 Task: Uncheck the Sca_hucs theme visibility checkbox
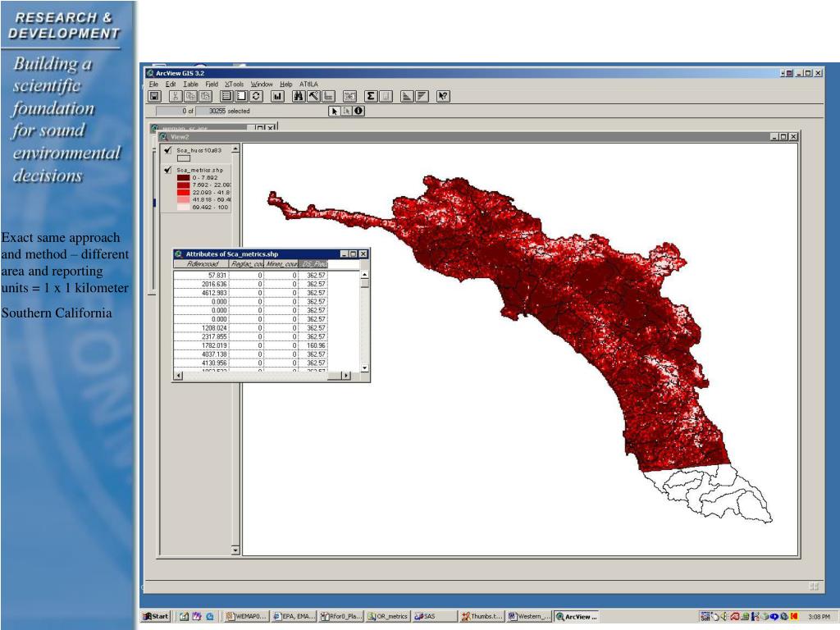(x=167, y=151)
